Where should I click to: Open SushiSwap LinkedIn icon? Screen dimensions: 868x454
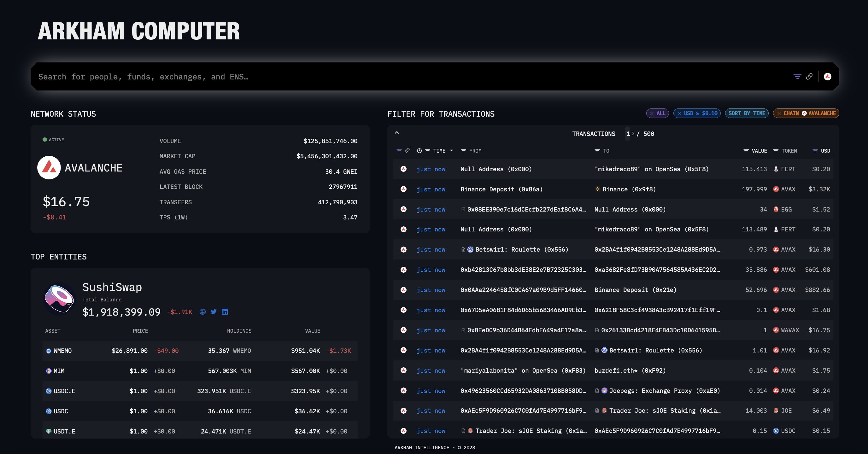[x=225, y=311]
